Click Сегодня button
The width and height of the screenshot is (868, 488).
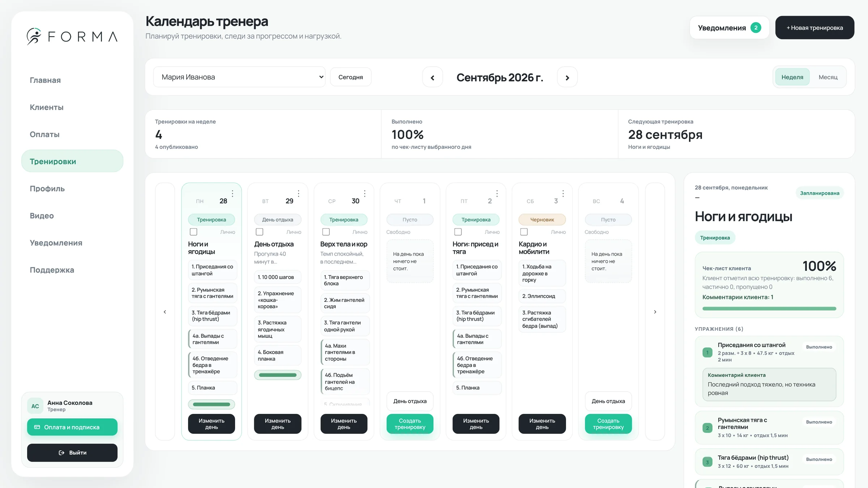pyautogui.click(x=350, y=77)
